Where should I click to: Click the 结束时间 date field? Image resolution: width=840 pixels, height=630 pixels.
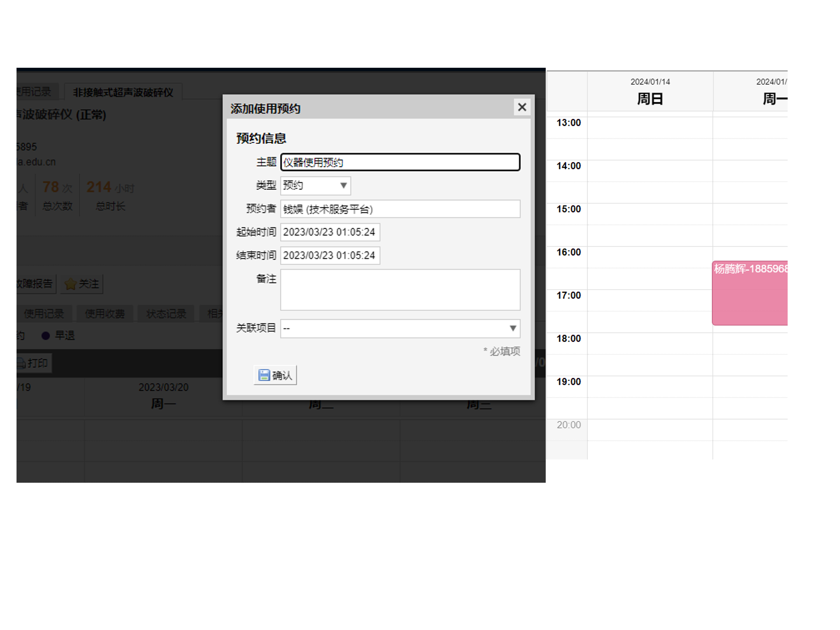pos(330,255)
